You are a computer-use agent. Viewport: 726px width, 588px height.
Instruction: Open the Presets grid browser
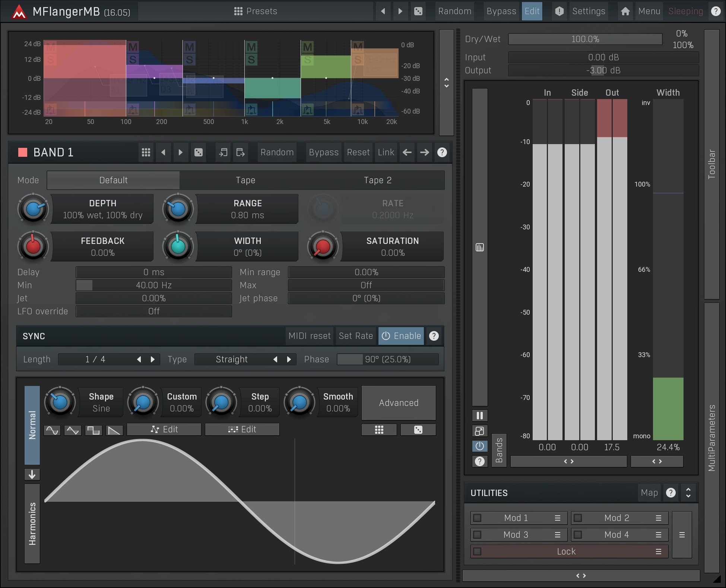(256, 11)
